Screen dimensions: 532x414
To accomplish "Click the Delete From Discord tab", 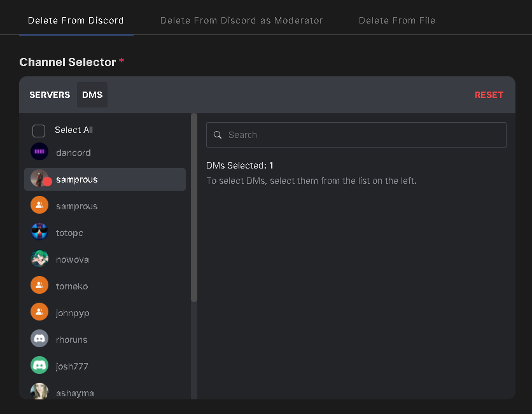I will (76, 21).
